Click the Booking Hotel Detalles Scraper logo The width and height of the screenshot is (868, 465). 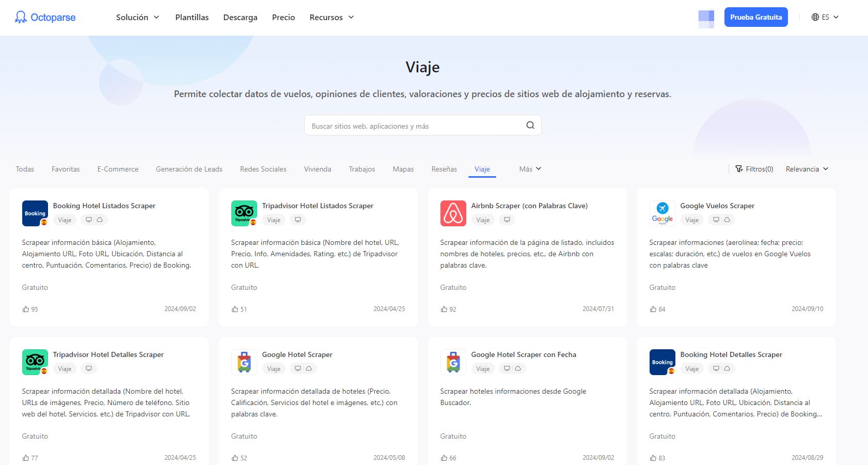[662, 362]
